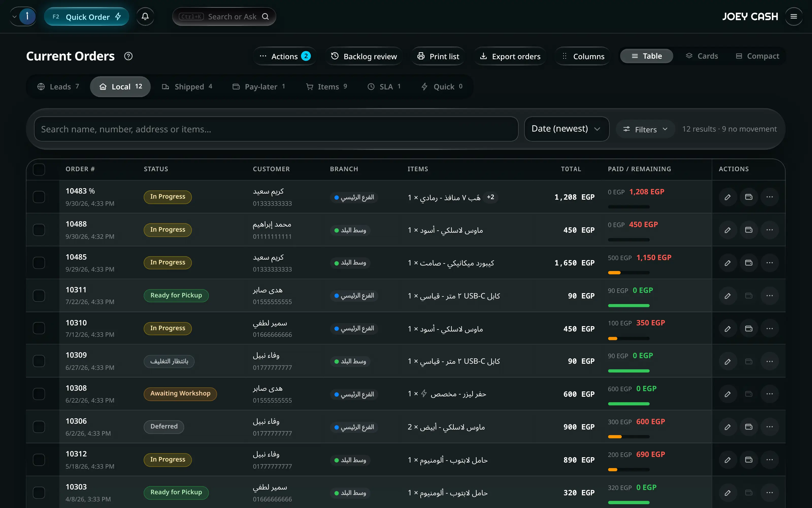Open payment card icon for order 10310
This screenshot has width=812, height=508.
click(749, 329)
